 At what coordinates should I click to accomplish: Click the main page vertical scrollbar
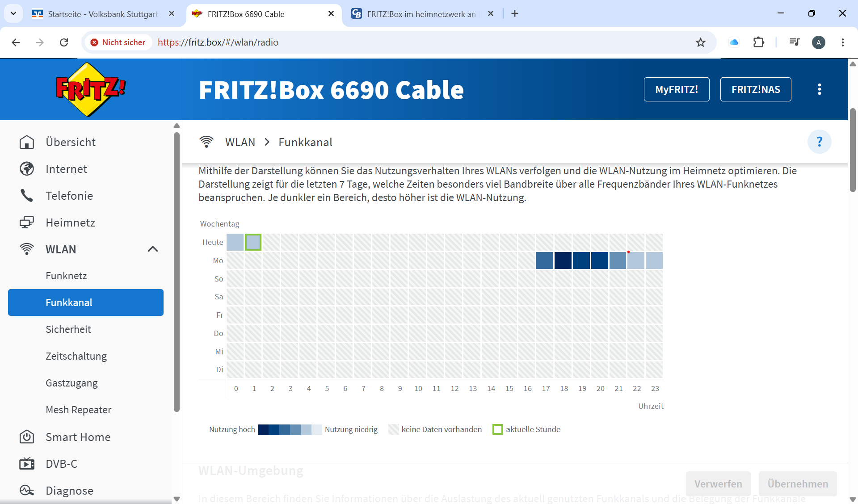(x=853, y=150)
